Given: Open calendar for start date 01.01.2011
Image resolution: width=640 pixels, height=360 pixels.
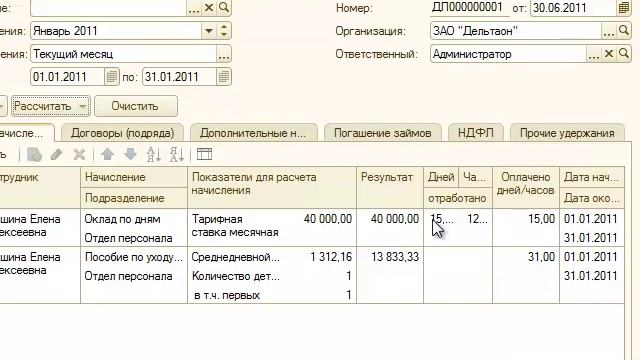Looking at the screenshot, I should [x=111, y=77].
